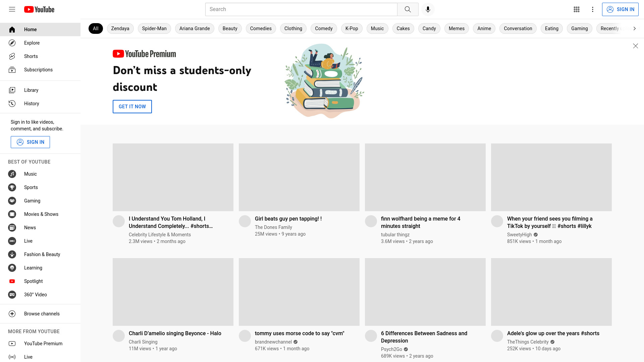
Task: Open Spotlight in the sidebar
Action: [40, 281]
